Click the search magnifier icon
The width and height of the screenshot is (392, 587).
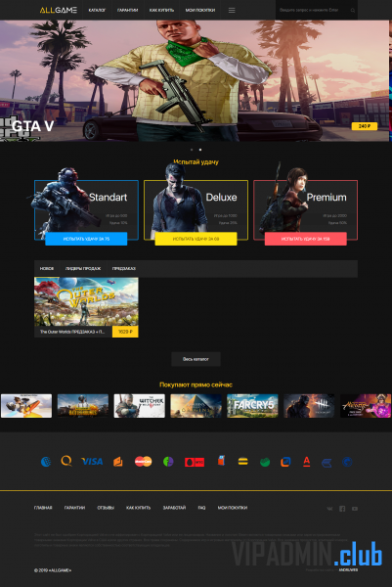[x=352, y=10]
